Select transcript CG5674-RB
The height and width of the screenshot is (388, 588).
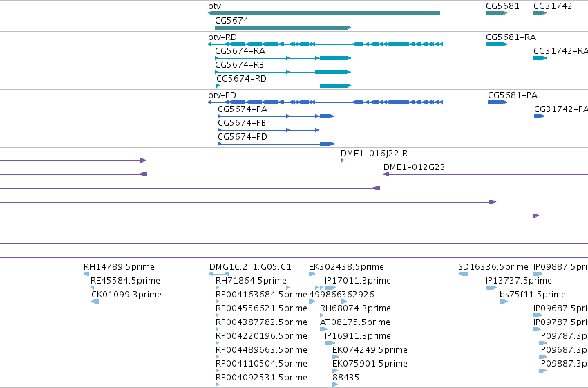pos(239,64)
